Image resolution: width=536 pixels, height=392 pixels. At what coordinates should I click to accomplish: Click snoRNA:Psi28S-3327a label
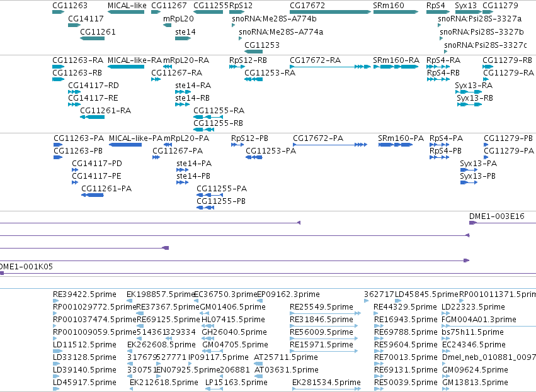pos(479,19)
